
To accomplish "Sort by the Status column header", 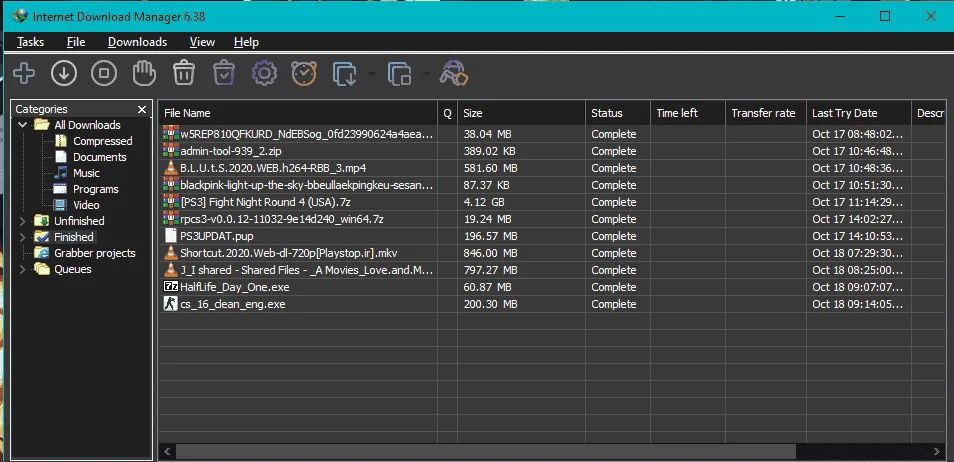I will coord(618,113).
